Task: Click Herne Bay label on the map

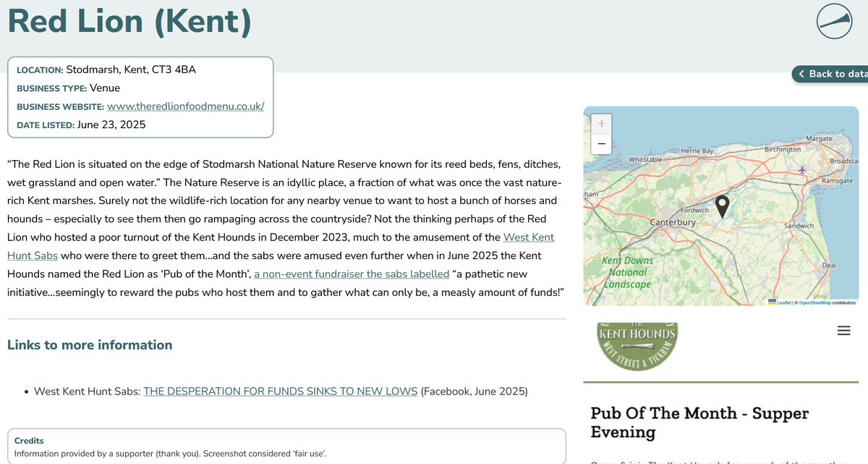Action: (697, 150)
